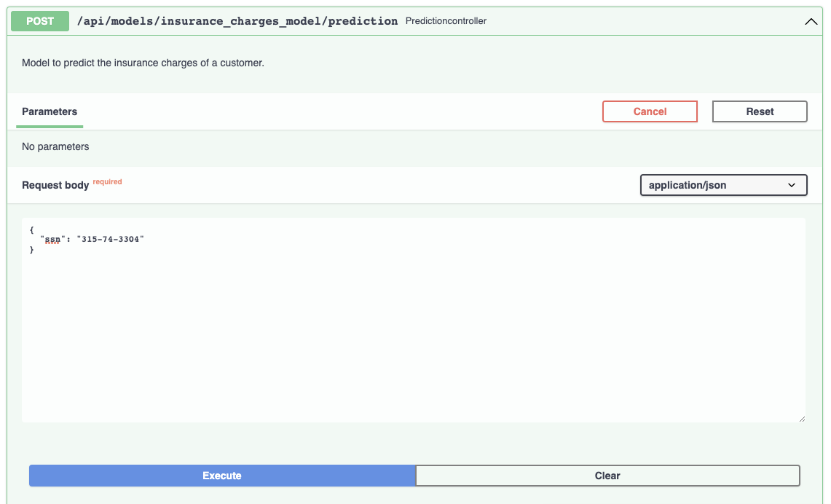The image size is (831, 504).
Task: Select the Parameters tab
Action: click(x=50, y=112)
